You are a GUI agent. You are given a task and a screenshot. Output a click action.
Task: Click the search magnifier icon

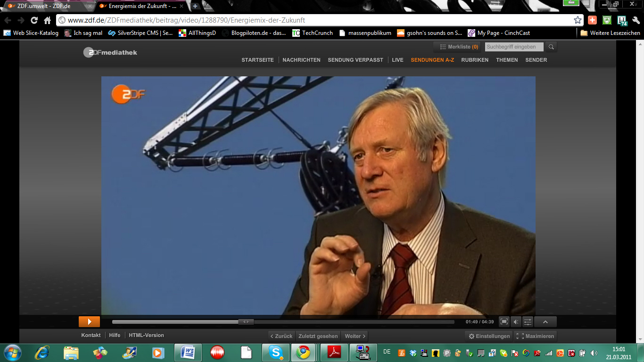[x=551, y=47]
